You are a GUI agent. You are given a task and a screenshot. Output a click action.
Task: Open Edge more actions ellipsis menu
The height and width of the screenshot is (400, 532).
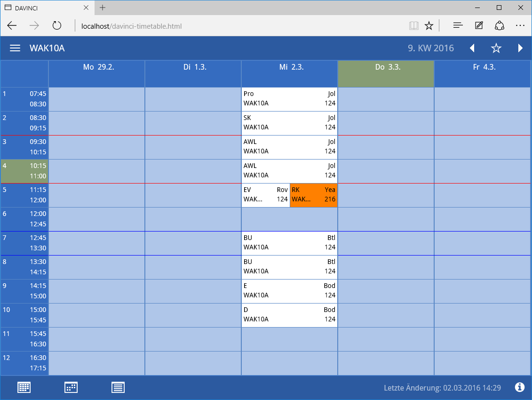click(520, 26)
